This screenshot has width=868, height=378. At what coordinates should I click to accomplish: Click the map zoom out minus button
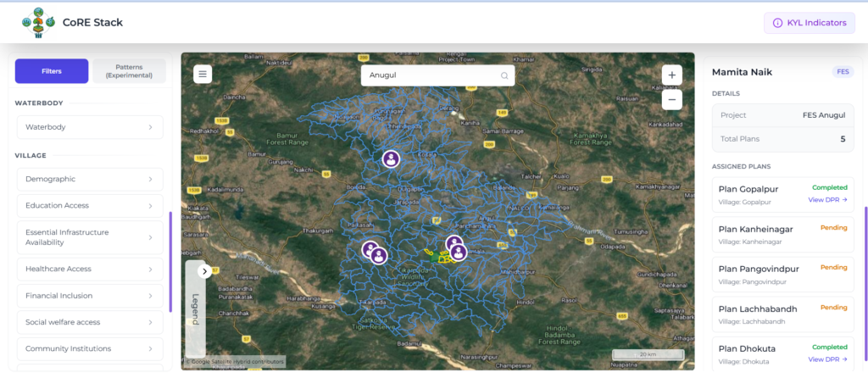tap(672, 100)
